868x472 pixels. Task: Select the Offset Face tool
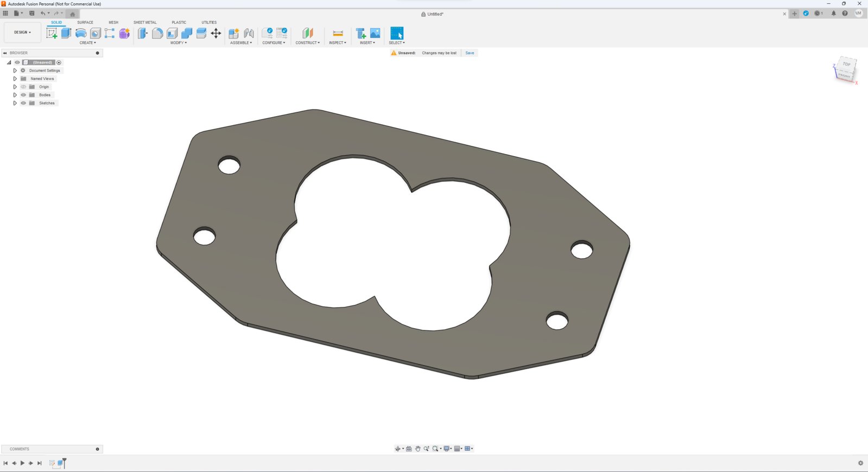coord(201,33)
